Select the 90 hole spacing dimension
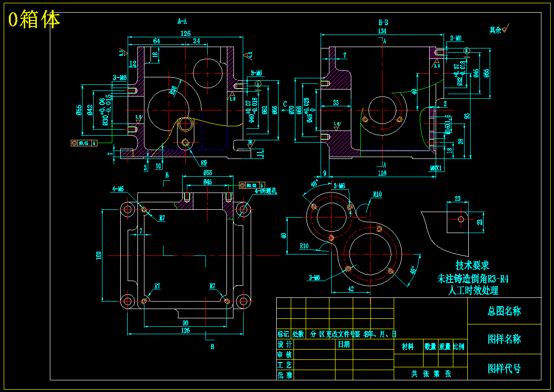The width and height of the screenshot is (554, 392). coord(185,323)
